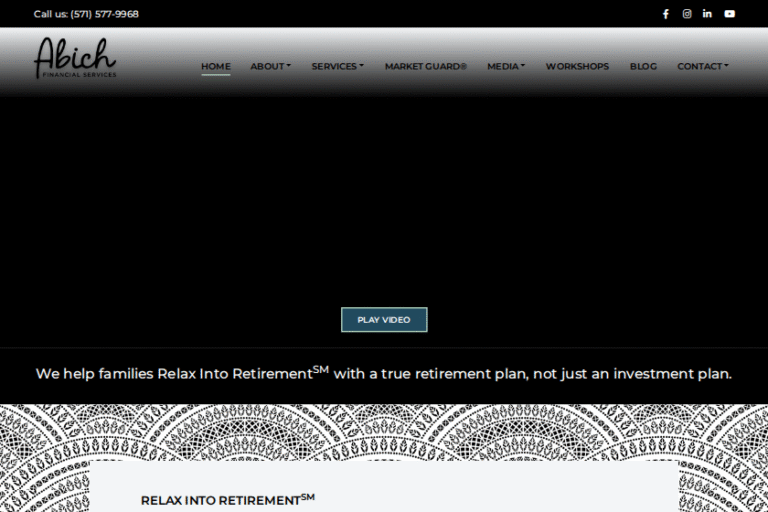The width and height of the screenshot is (768, 512).
Task: Click the black-and-white patterned banner
Action: 384,430
